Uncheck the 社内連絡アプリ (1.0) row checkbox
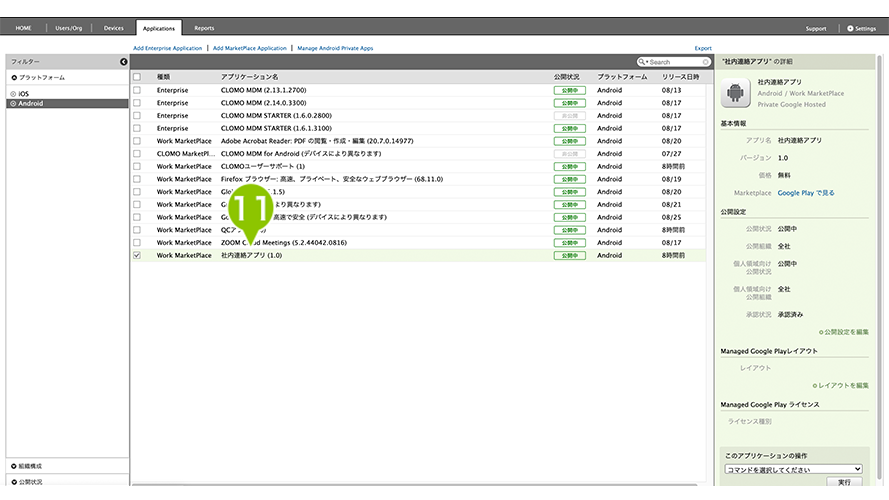 point(137,255)
